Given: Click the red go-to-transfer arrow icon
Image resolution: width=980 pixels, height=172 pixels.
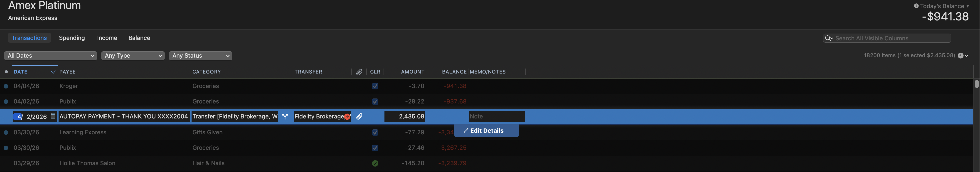Looking at the screenshot, I should coord(347,117).
